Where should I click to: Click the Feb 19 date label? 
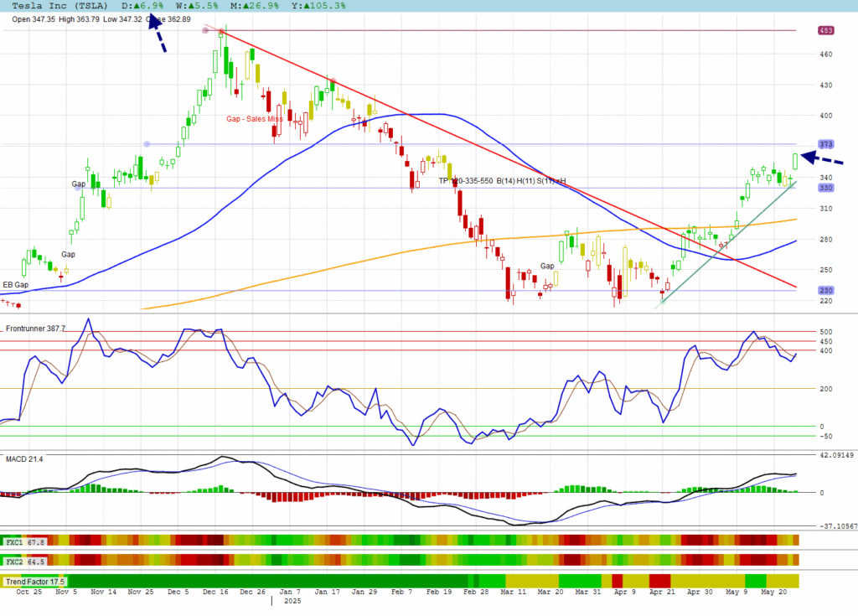tap(439, 592)
